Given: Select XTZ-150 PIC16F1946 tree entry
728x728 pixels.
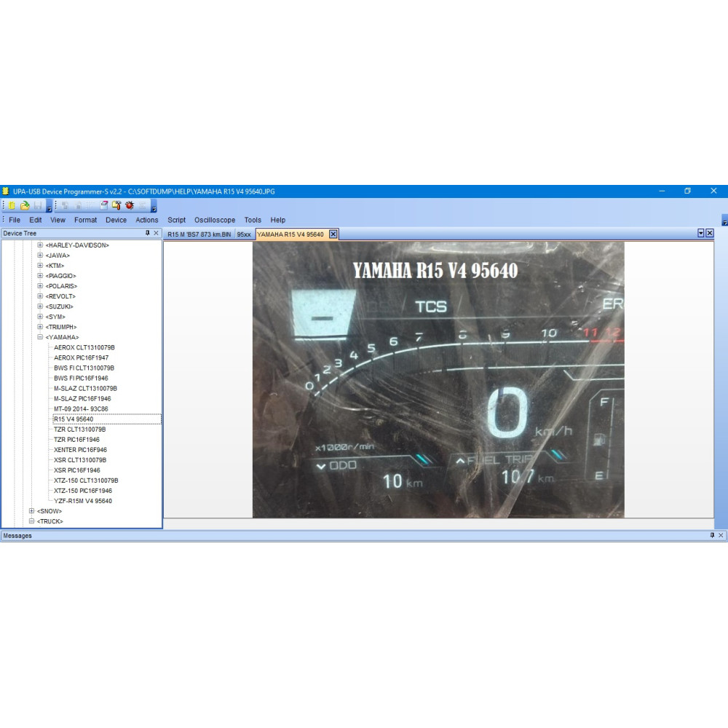Looking at the screenshot, I should pyautogui.click(x=83, y=490).
